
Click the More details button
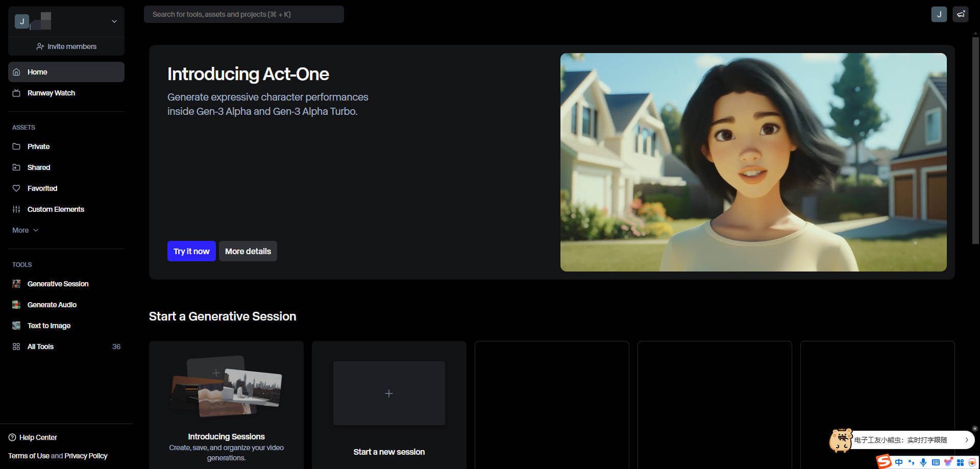[x=248, y=251]
